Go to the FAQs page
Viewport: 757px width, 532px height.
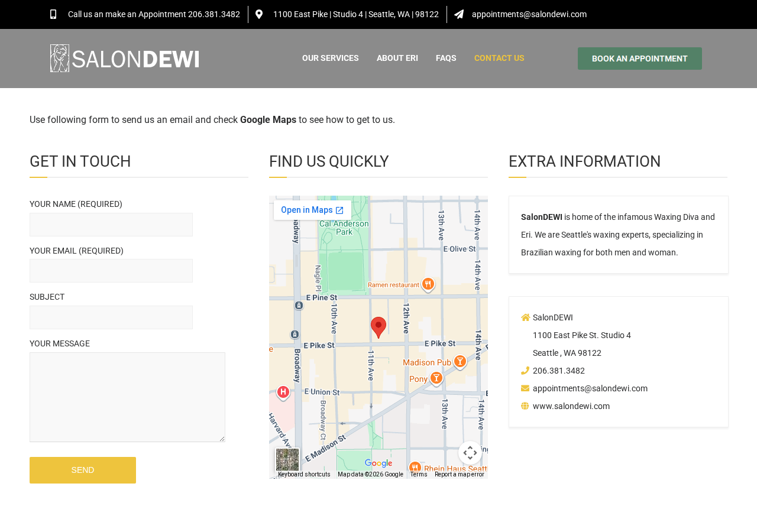pos(446,58)
